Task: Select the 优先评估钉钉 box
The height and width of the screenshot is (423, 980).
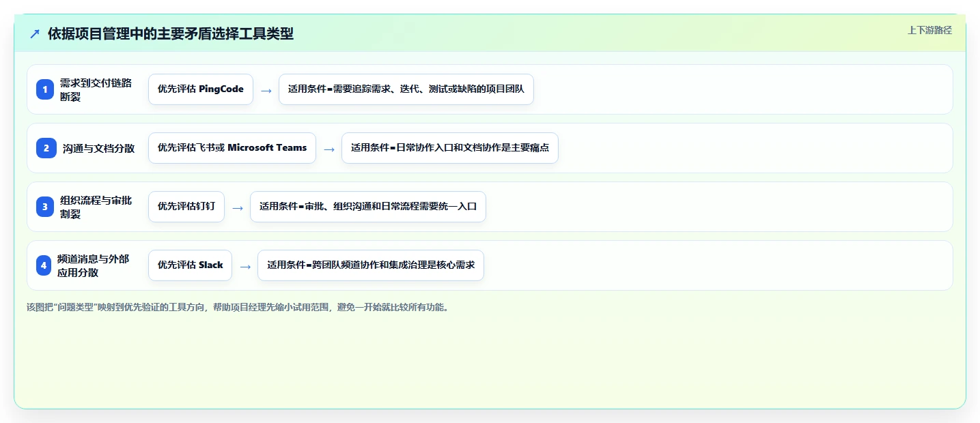Action: pos(186,207)
